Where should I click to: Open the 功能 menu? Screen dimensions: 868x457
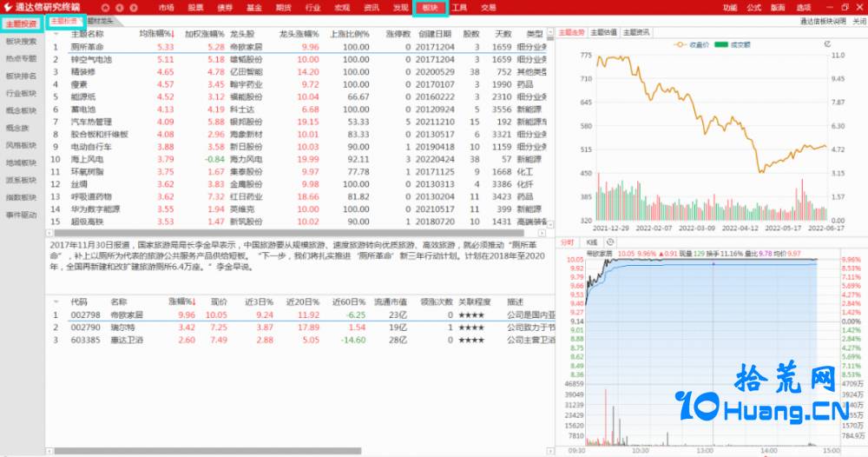pos(730,8)
